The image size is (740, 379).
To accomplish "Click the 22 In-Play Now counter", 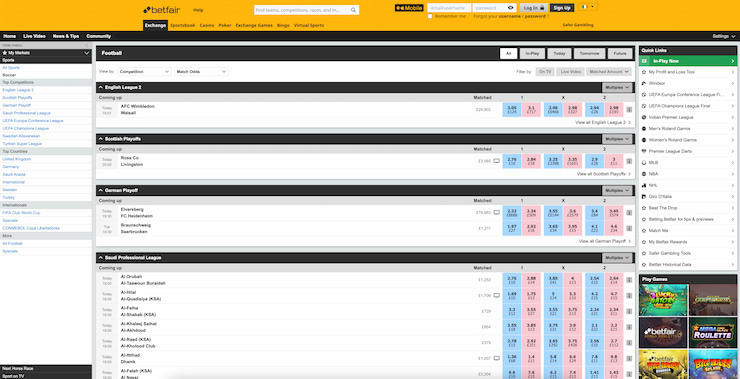I will tap(644, 61).
